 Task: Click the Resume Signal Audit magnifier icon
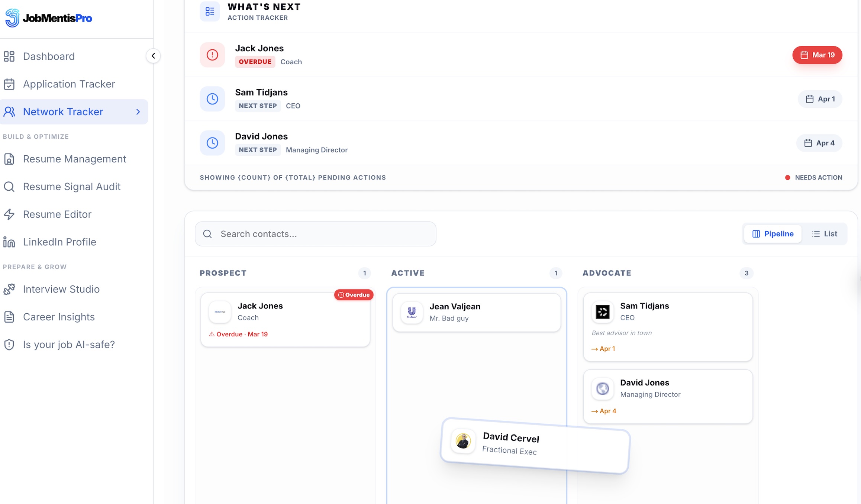(x=9, y=187)
